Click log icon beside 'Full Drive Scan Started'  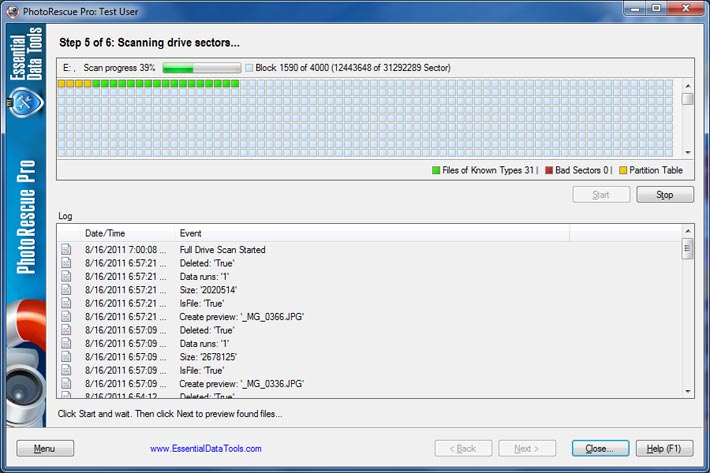click(x=66, y=249)
